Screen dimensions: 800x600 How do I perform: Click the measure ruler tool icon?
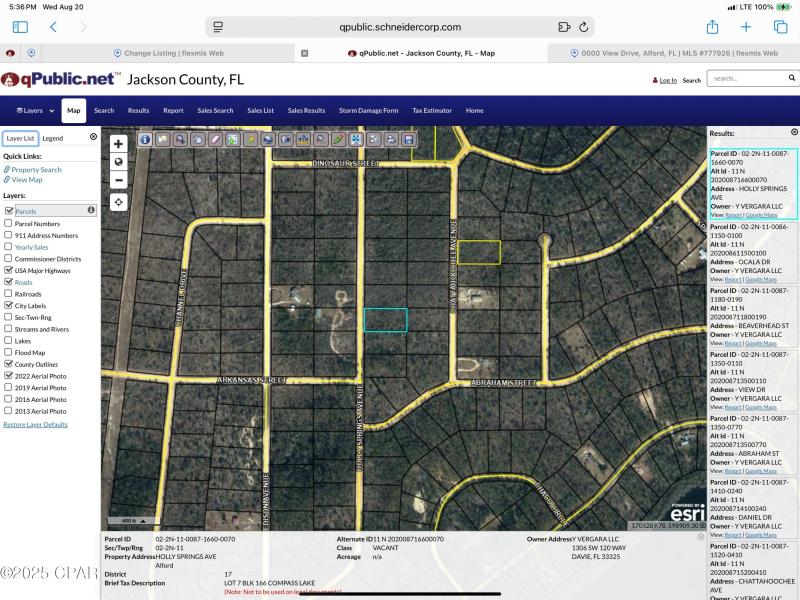[x=303, y=139]
